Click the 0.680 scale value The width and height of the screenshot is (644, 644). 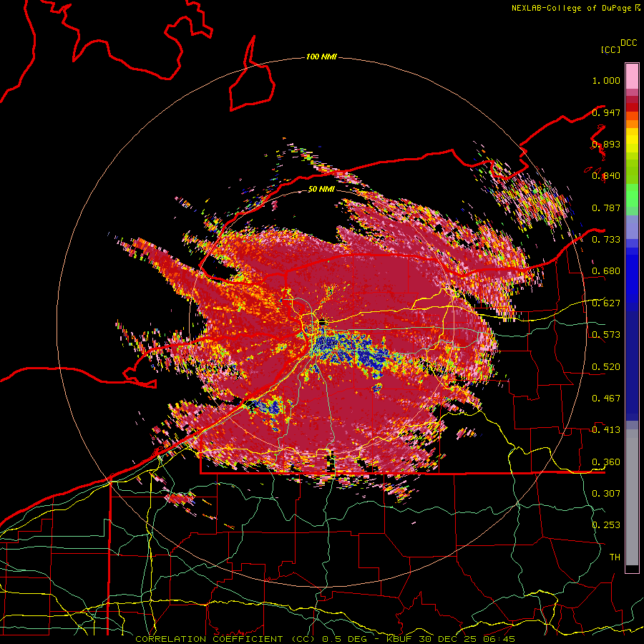click(606, 271)
